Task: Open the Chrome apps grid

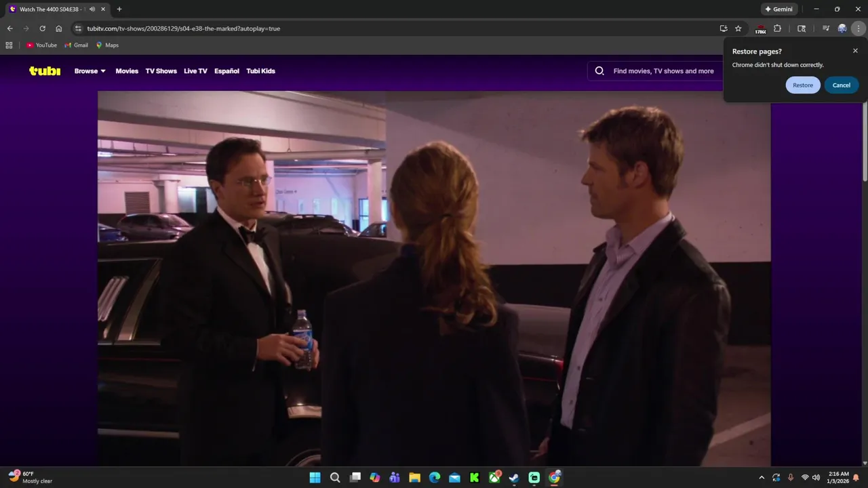Action: click(x=9, y=45)
